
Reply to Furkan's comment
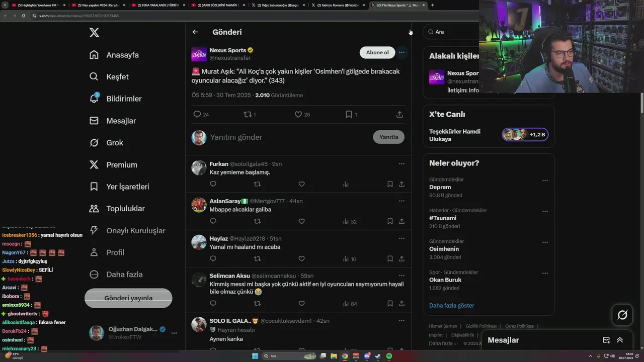click(213, 184)
